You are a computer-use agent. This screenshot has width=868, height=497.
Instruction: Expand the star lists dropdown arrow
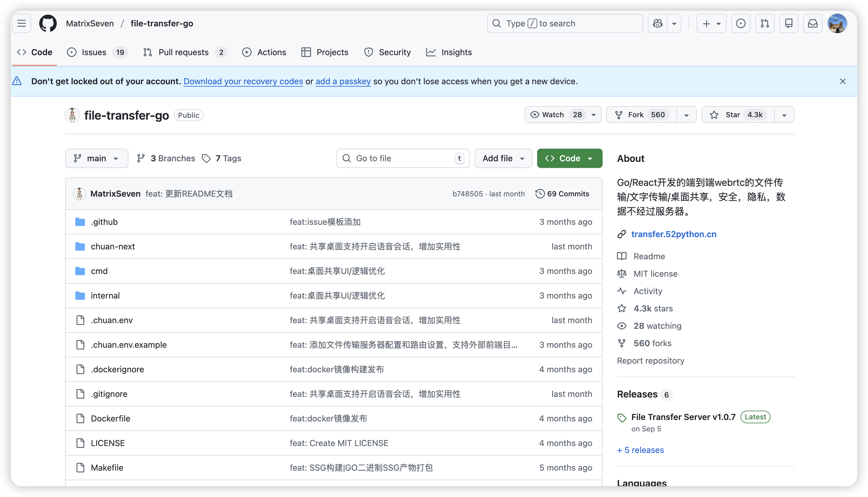784,115
